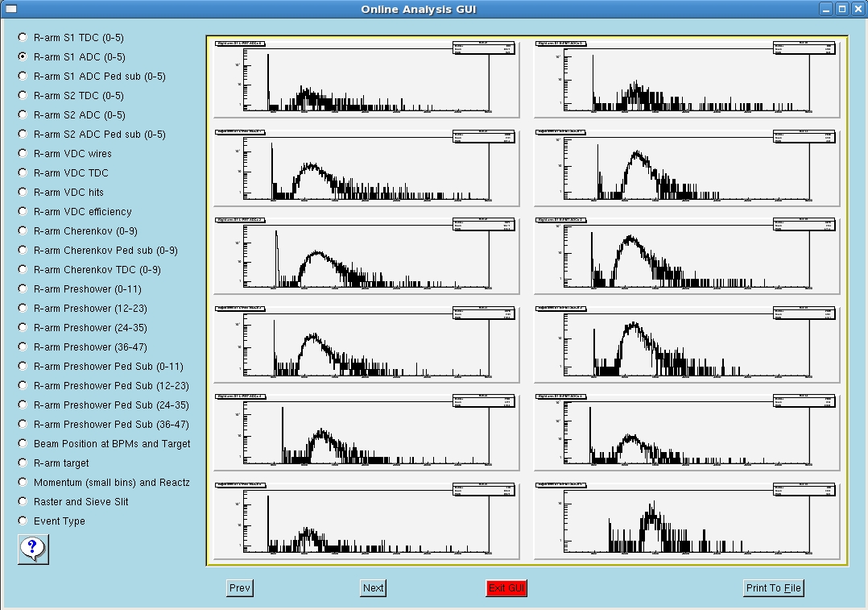Select R-arm Preshower (12-23)
Screen dimensions: 868x610
pyautogui.click(x=82, y=309)
